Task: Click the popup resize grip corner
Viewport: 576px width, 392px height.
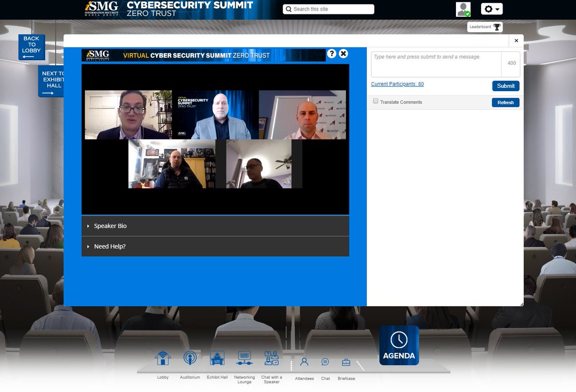Action: coord(521,304)
